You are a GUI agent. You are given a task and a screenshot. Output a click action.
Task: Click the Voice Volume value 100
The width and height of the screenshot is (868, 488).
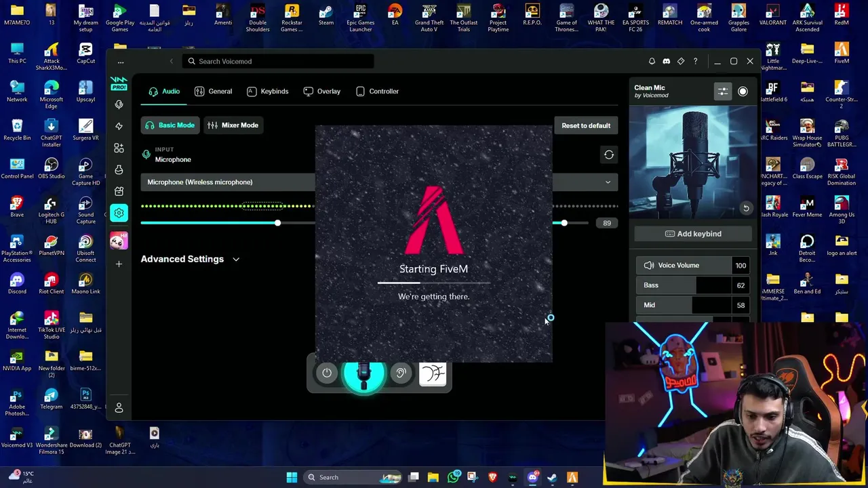pos(741,265)
